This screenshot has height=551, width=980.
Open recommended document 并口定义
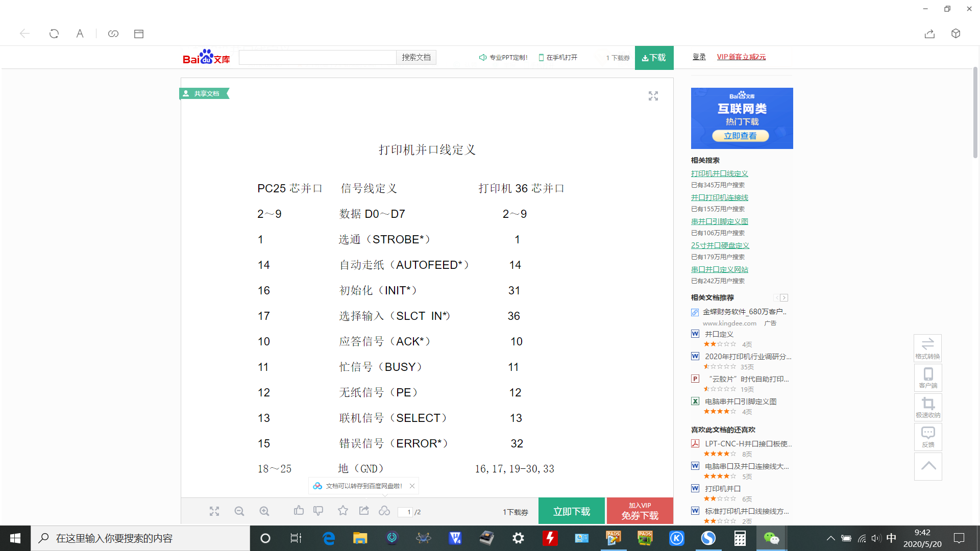pyautogui.click(x=719, y=334)
